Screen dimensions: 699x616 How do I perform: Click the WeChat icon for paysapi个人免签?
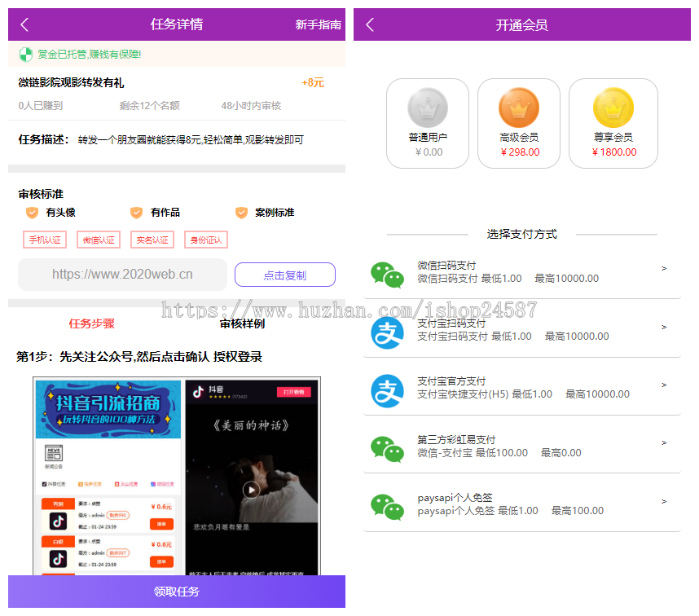388,507
